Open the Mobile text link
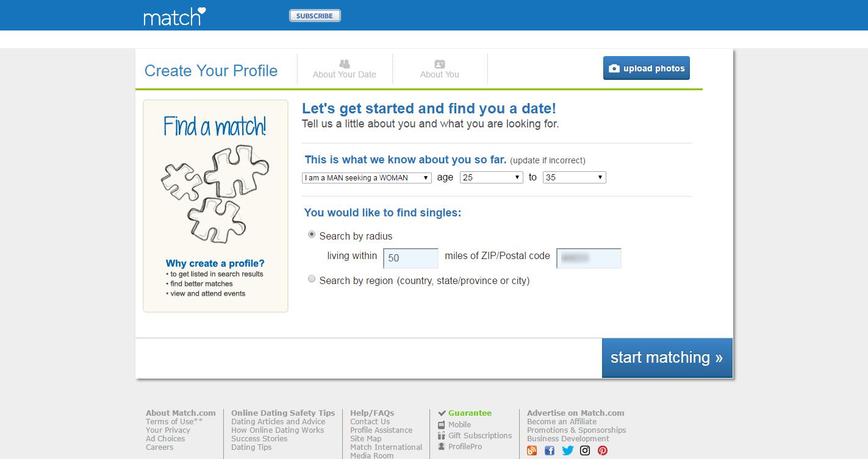 (460, 425)
